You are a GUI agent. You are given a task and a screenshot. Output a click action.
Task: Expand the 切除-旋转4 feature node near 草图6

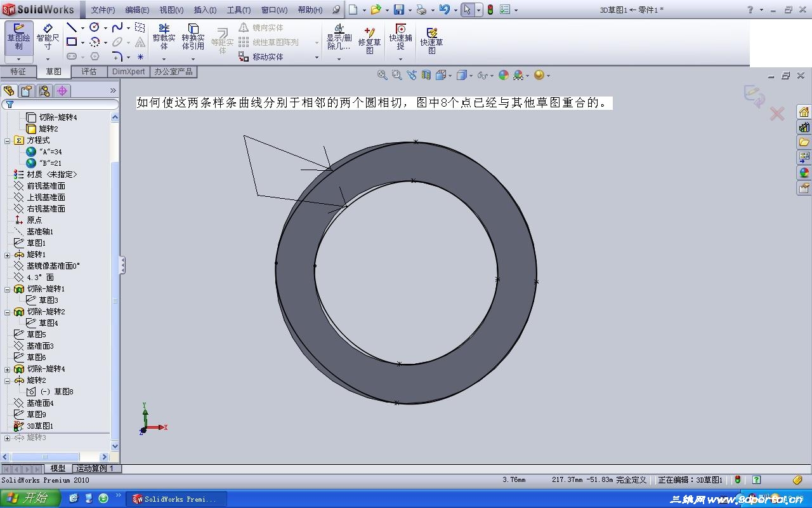tap(8, 369)
